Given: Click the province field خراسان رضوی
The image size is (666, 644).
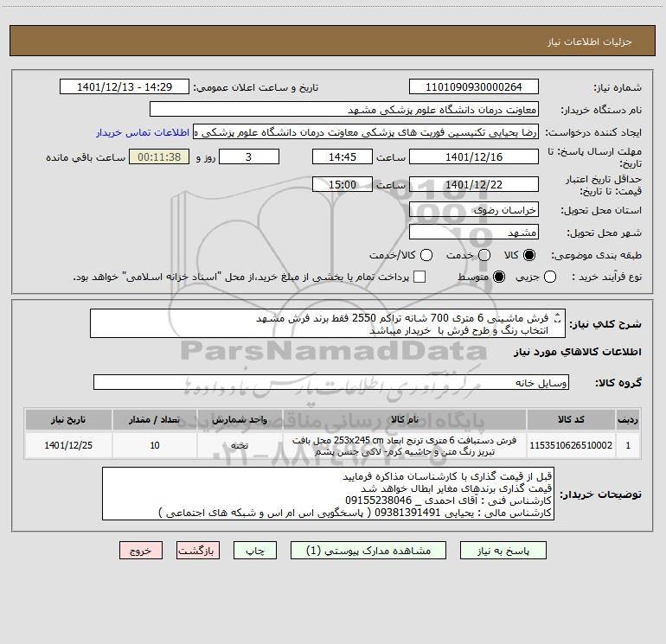Looking at the screenshot, I should [x=474, y=210].
